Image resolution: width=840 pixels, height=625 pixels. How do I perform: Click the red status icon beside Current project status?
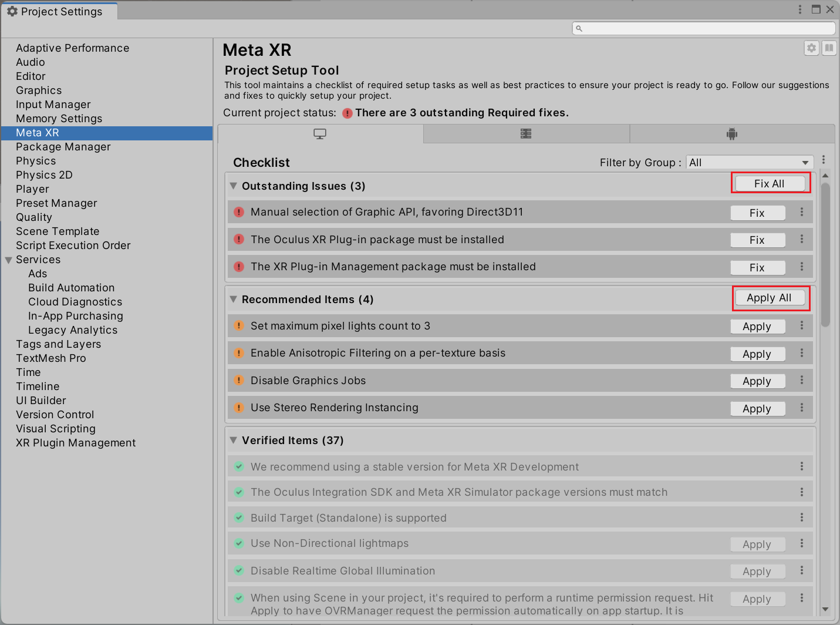click(348, 113)
